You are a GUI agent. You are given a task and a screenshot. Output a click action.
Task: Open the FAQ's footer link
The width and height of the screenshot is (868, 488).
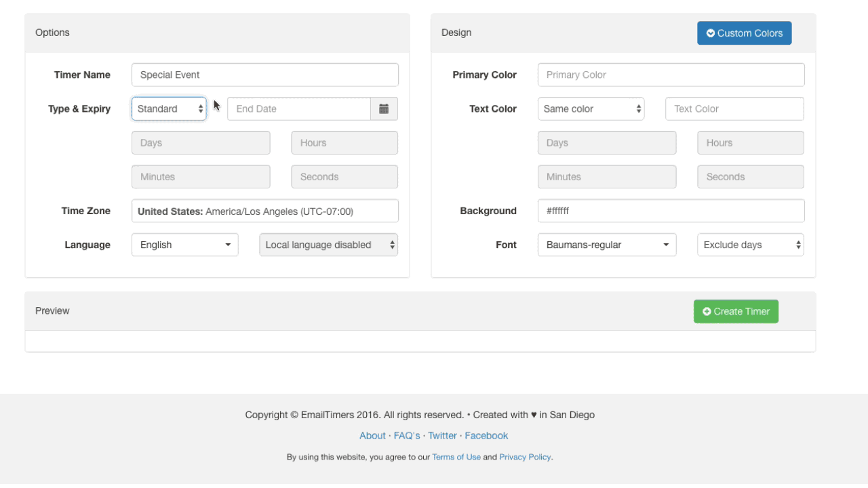(x=407, y=436)
